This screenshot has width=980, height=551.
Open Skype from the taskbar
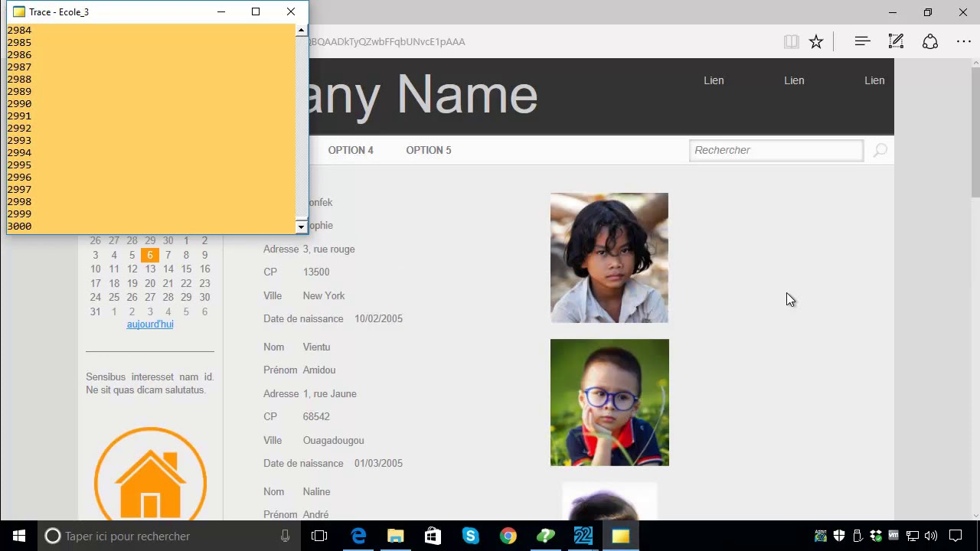470,536
